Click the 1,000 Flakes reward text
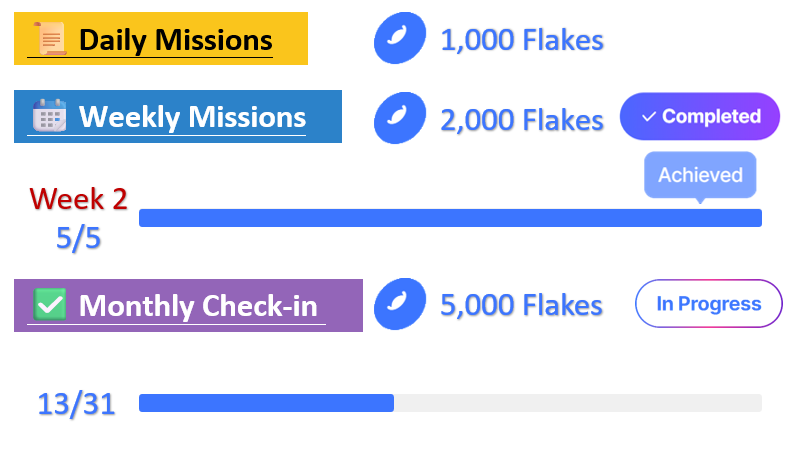The image size is (804, 453). [x=522, y=40]
